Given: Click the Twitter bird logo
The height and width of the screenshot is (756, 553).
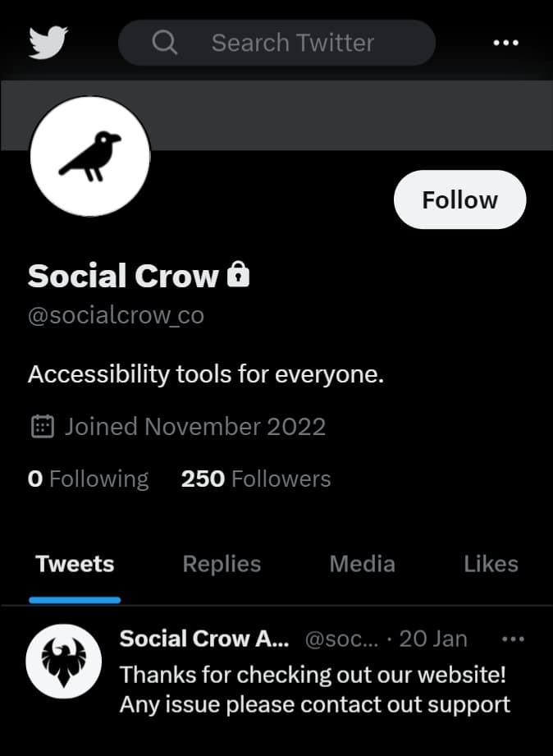Looking at the screenshot, I should [x=48, y=43].
